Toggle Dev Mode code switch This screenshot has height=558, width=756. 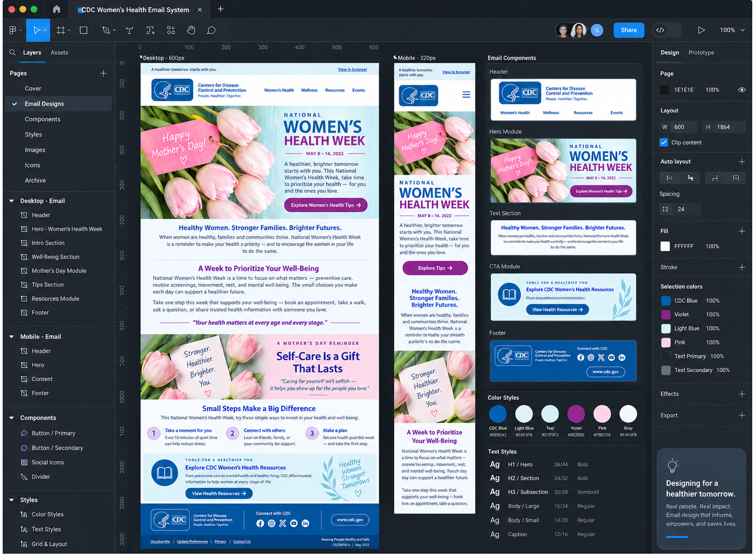(668, 30)
